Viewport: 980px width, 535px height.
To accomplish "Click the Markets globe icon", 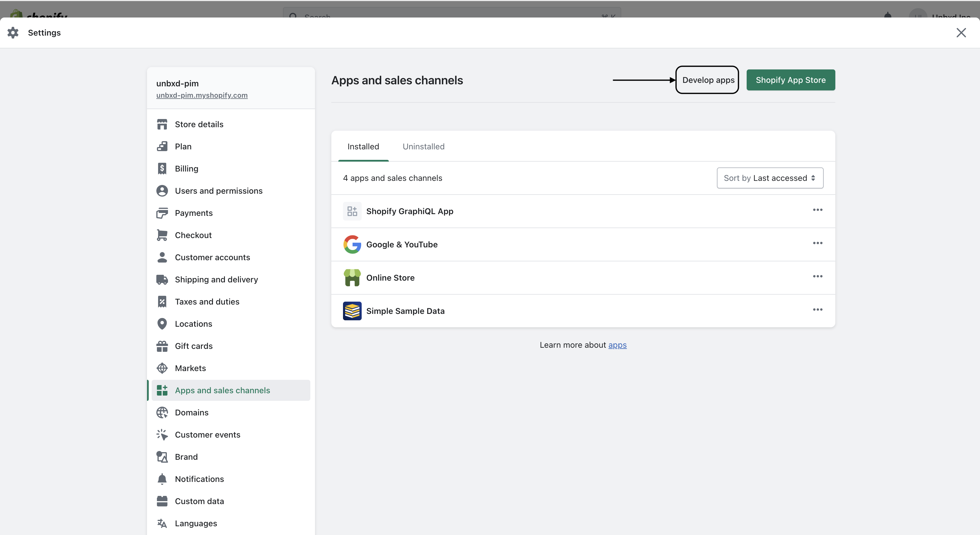I will 162,368.
